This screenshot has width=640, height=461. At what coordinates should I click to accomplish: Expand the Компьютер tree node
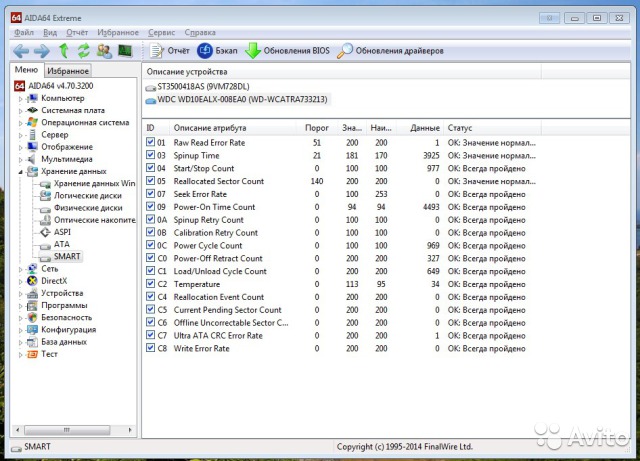tap(19, 98)
